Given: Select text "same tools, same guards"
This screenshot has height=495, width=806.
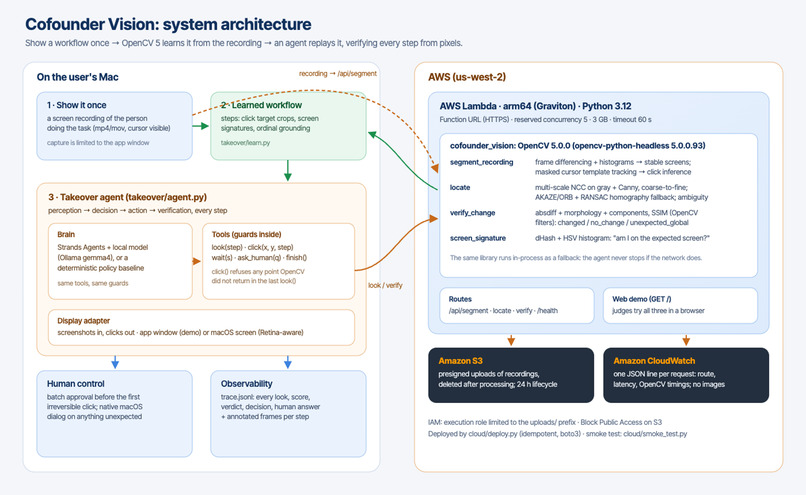Looking at the screenshot, I should [x=93, y=283].
